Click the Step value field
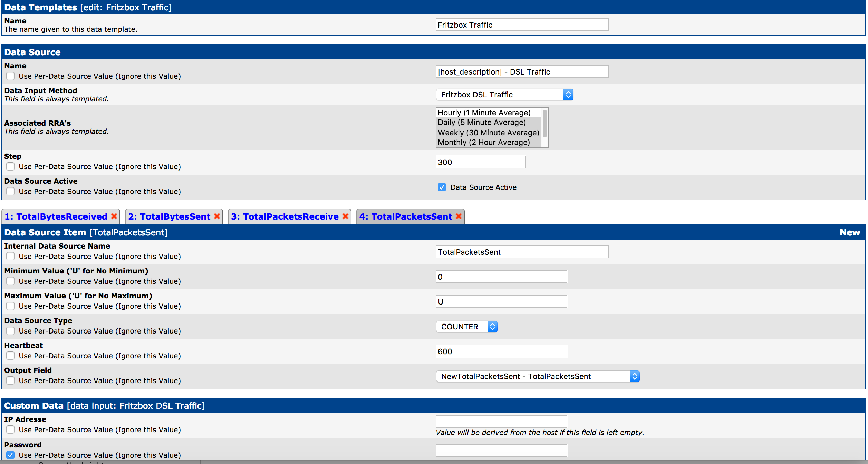The image size is (868, 464). click(x=481, y=162)
